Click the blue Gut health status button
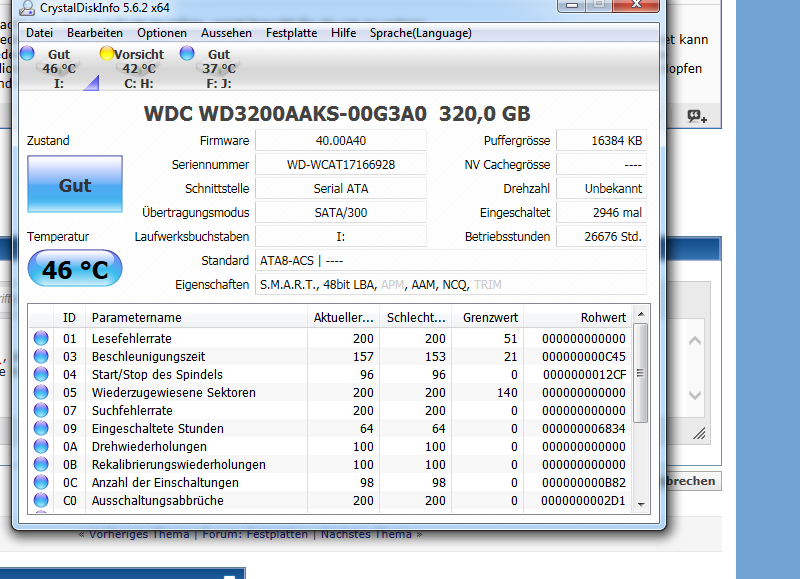 pos(75,184)
